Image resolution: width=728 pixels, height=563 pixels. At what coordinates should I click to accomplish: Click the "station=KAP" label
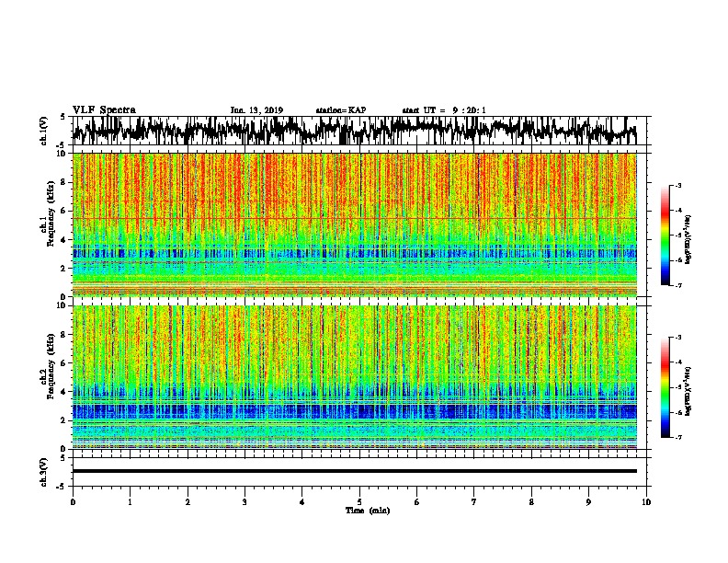341,110
